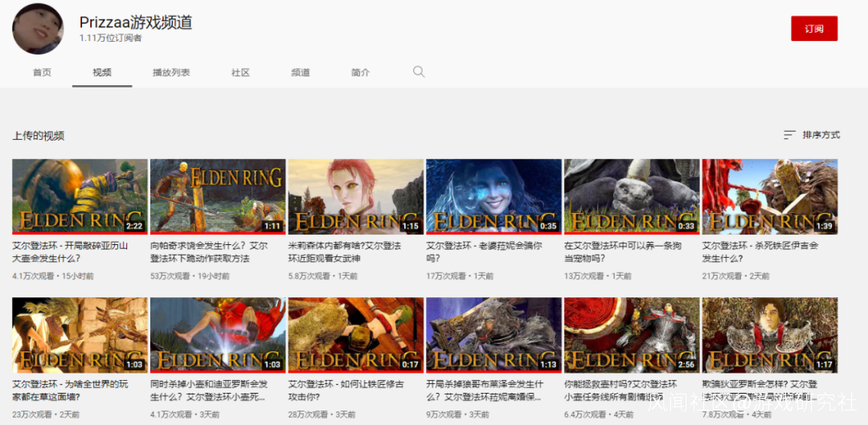Open title 欺骗狄亚罗斯会怎样

[x=760, y=390]
